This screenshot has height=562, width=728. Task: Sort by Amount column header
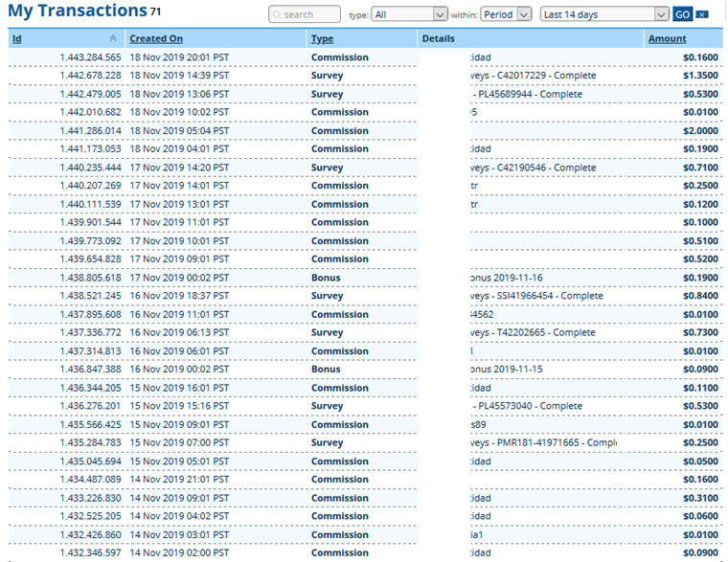[x=667, y=39]
